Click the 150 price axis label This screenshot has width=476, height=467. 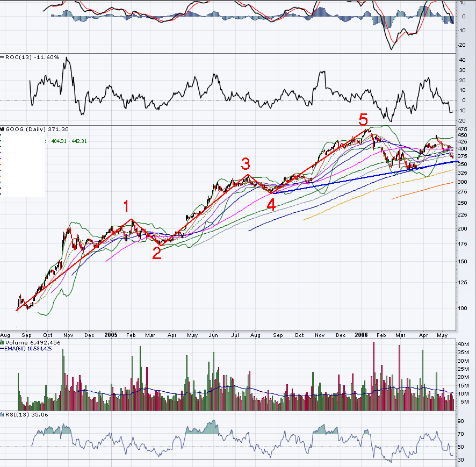(463, 261)
